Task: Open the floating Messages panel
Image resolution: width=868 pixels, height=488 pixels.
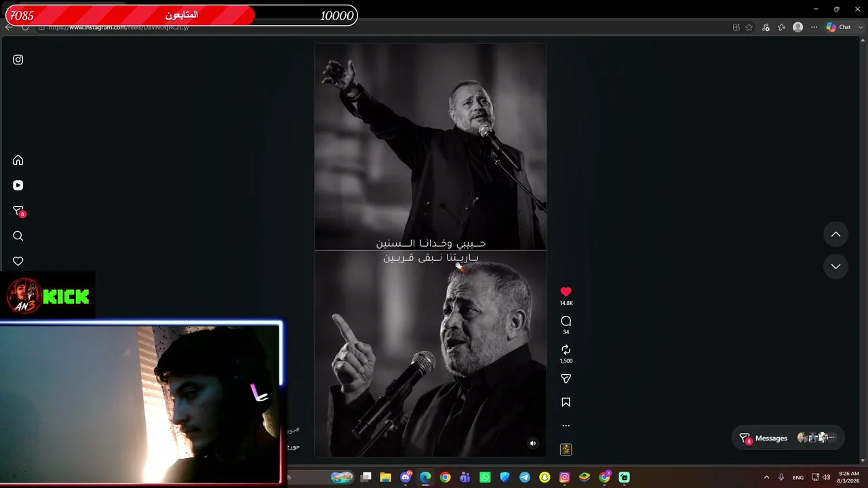Action: tap(789, 438)
